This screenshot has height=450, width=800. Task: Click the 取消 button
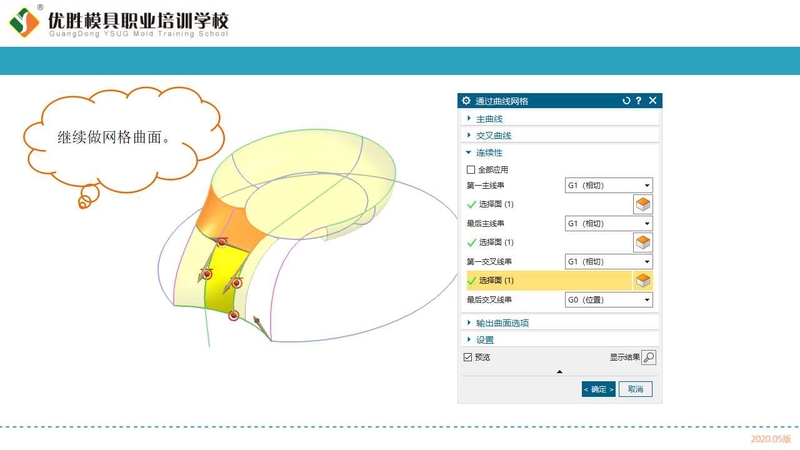click(x=635, y=389)
